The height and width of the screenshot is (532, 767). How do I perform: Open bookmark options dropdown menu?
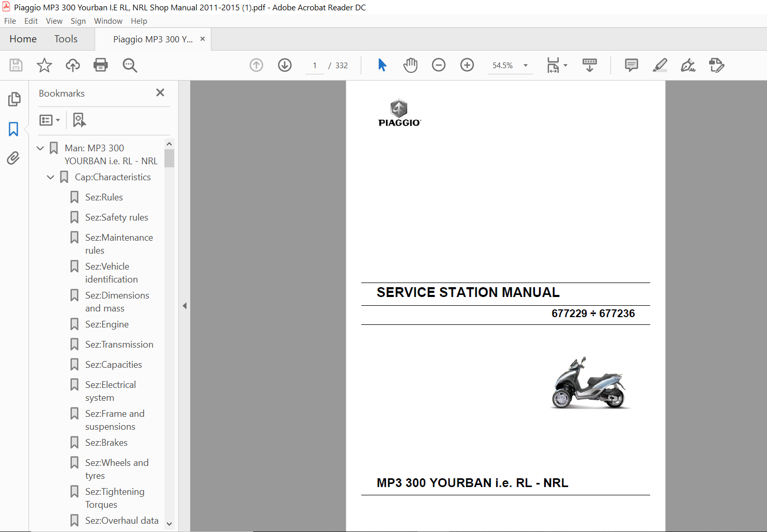click(50, 120)
